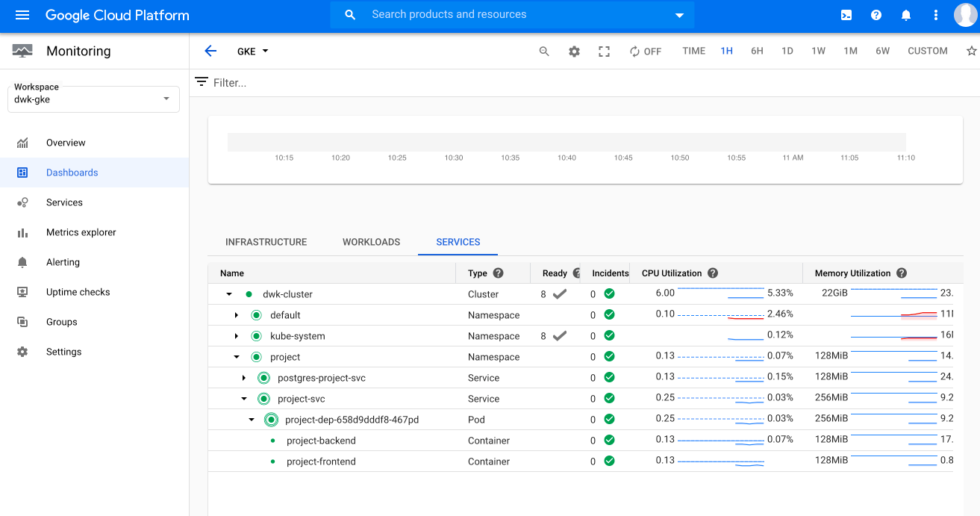The image size is (980, 516).
Task: Set time range to 1D
Action: point(787,52)
